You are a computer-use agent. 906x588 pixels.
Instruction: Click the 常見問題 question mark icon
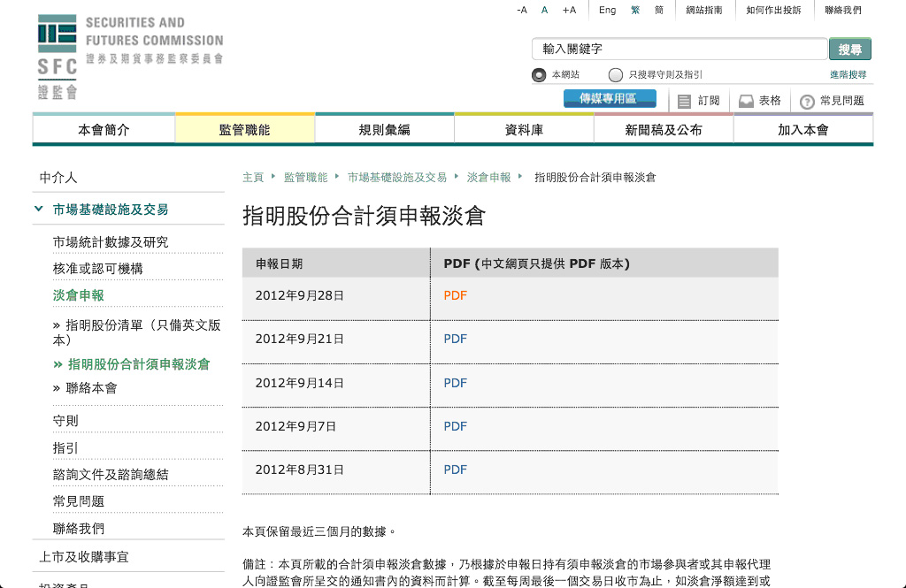click(x=807, y=102)
